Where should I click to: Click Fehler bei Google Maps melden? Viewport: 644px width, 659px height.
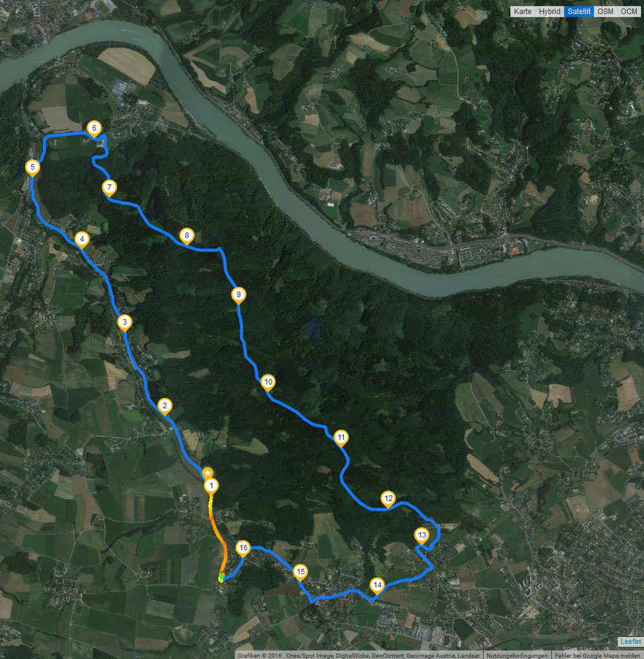point(597,656)
